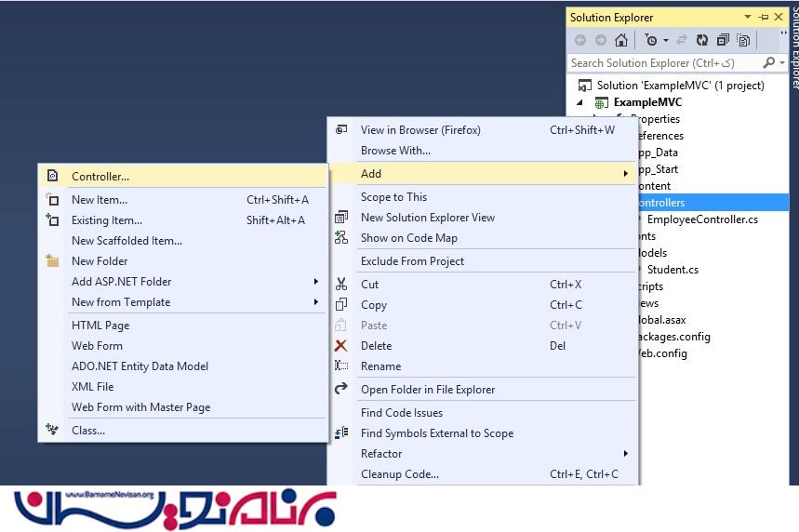Select the highlighted Controllers folder

[x=713, y=203]
